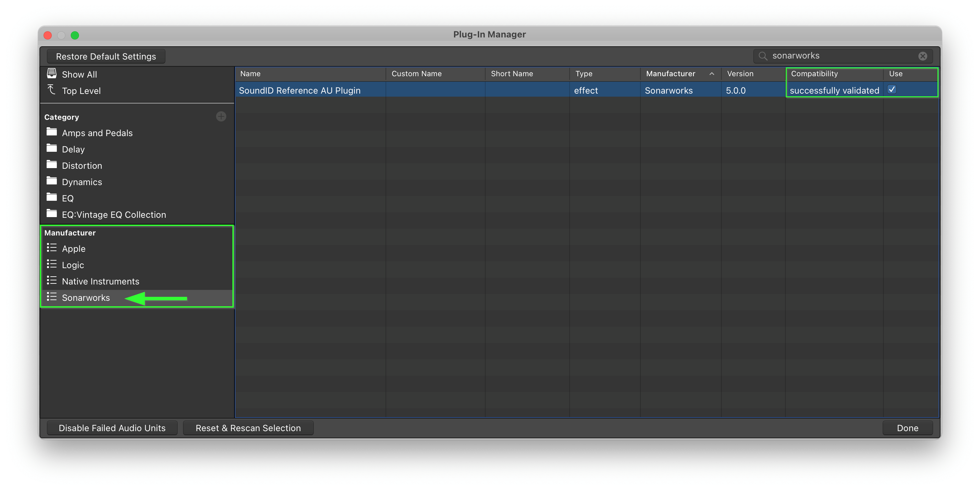Select Top Level in the sidebar

[x=137, y=91]
